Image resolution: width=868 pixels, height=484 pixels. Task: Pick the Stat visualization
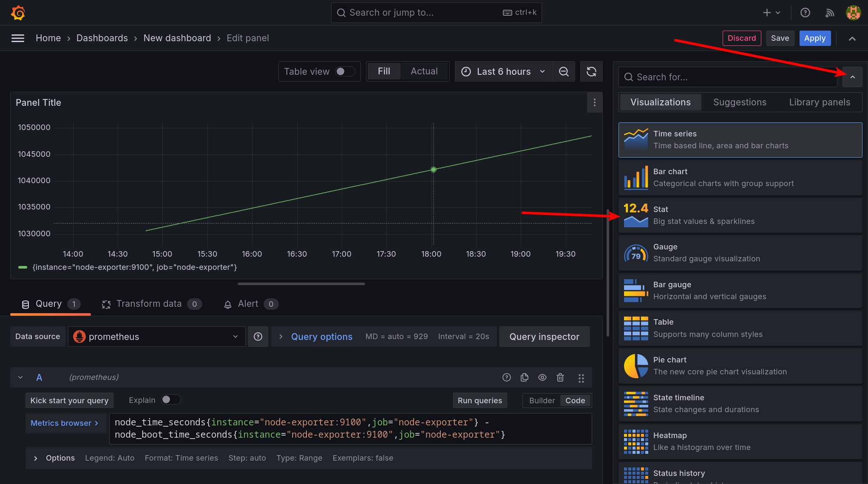pos(740,215)
